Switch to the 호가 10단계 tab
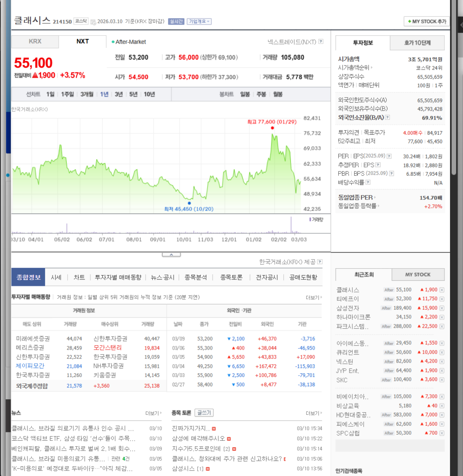Viewport: 463px width, 476px height. point(417,43)
